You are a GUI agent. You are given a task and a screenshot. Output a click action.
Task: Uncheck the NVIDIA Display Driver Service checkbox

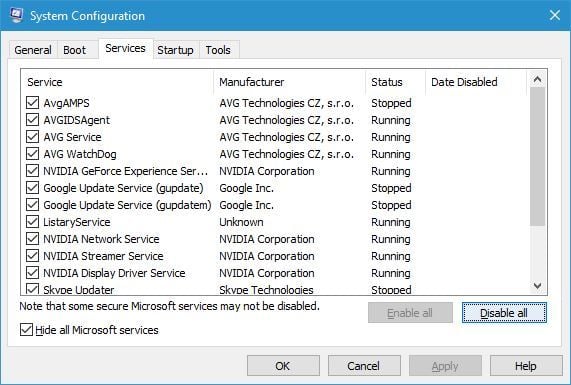[32, 273]
